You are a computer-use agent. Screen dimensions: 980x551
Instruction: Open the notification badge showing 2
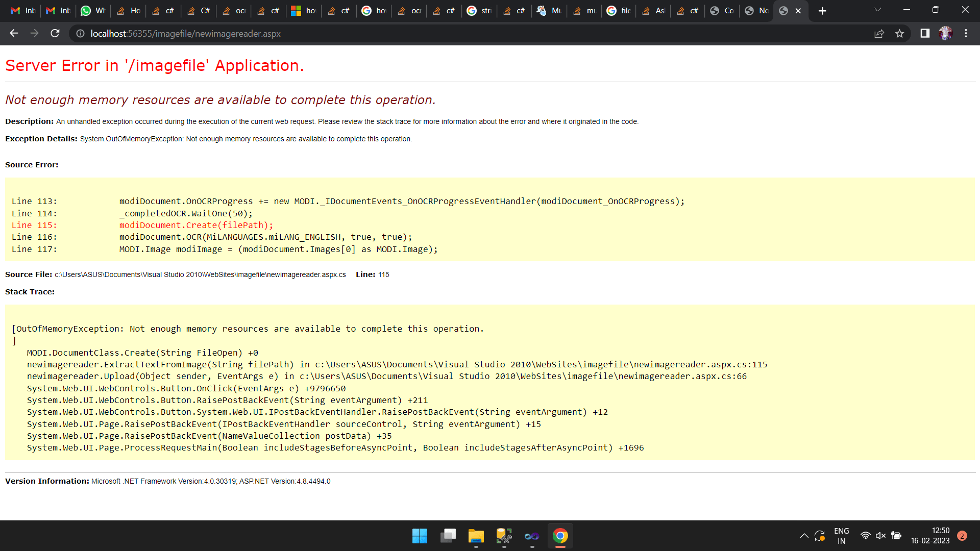962,536
